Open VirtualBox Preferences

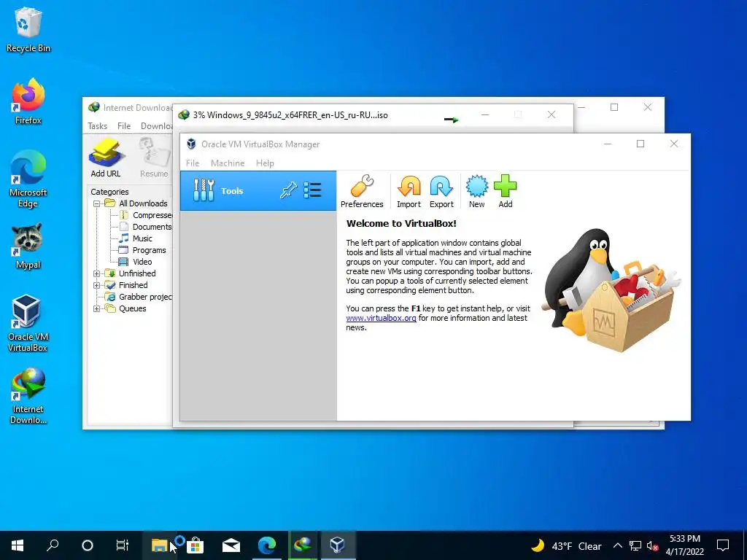pos(362,192)
